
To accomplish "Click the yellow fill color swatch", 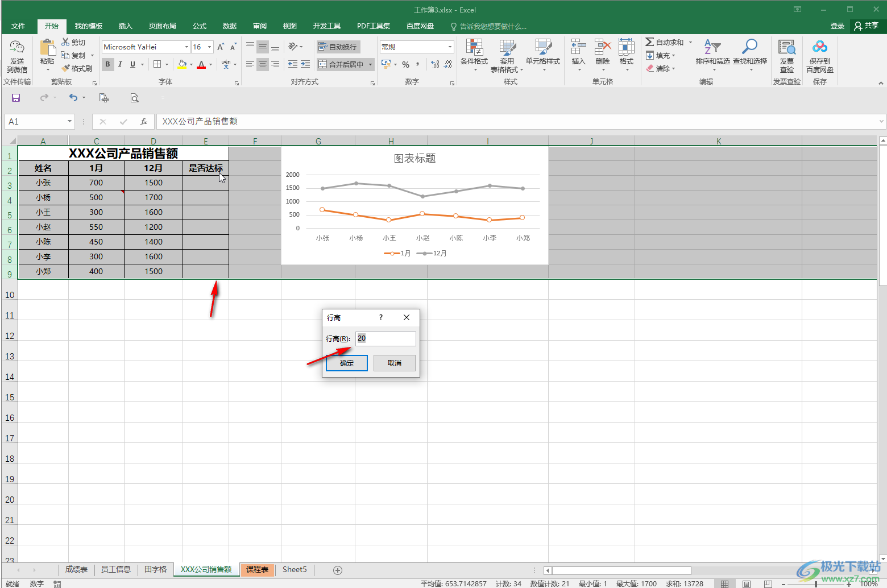I will click(181, 65).
